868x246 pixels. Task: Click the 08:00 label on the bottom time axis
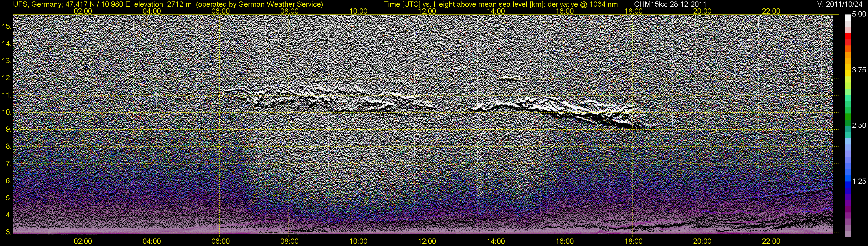pyautogui.click(x=289, y=241)
